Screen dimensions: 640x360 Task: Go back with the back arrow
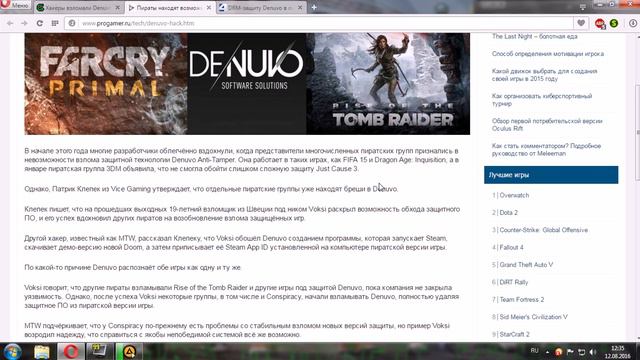pyautogui.click(x=10, y=23)
